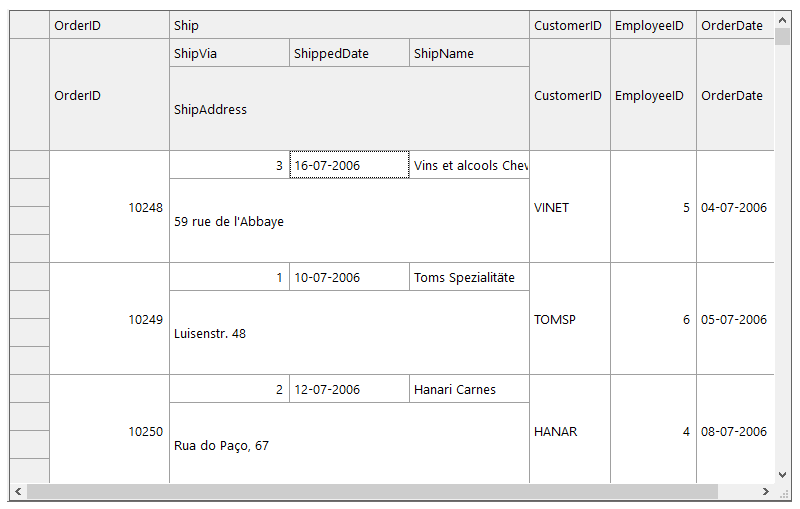Click the top-level OrderID column header
The image size is (800, 509).
(x=109, y=25)
